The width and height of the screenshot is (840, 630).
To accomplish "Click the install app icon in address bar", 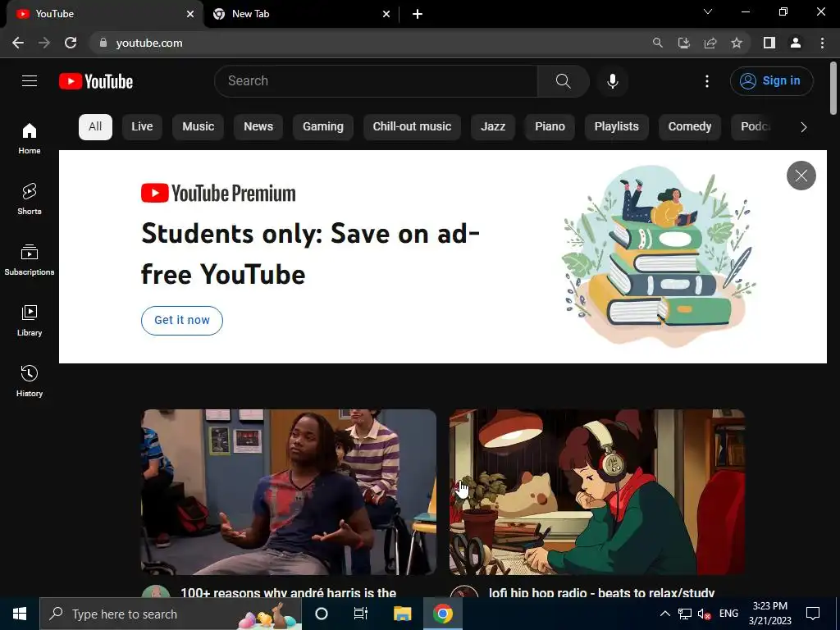I will [x=683, y=43].
